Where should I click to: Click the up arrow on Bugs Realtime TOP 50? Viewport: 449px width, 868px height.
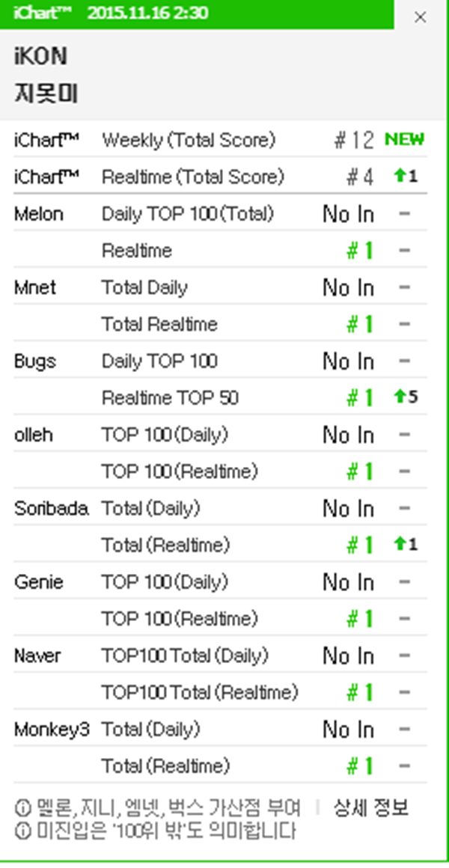click(x=400, y=397)
